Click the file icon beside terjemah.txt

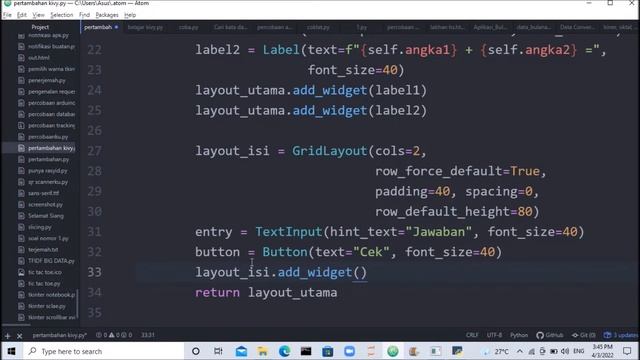click(x=21, y=249)
